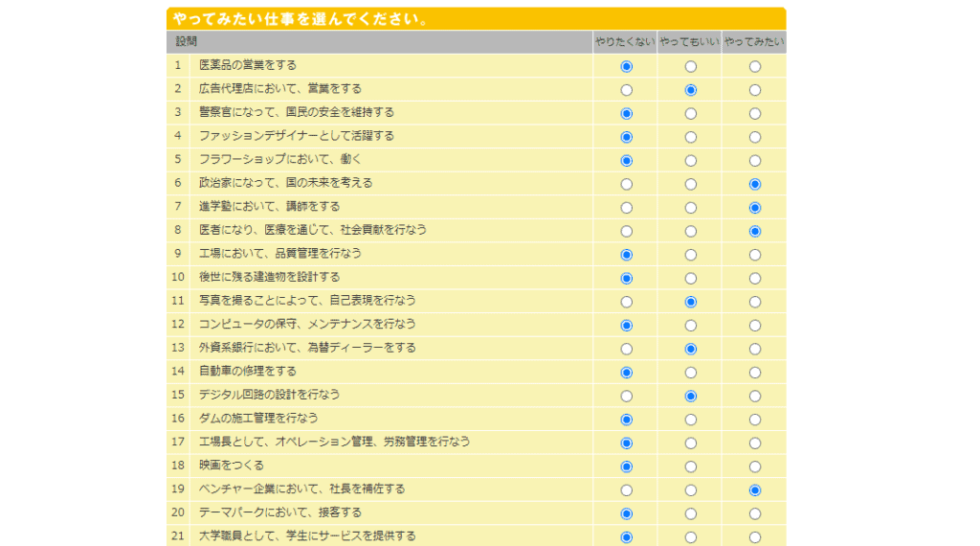Choose やってみたい for question 18 映画をつくる
Viewport: 980px width, 546px height.
point(755,466)
